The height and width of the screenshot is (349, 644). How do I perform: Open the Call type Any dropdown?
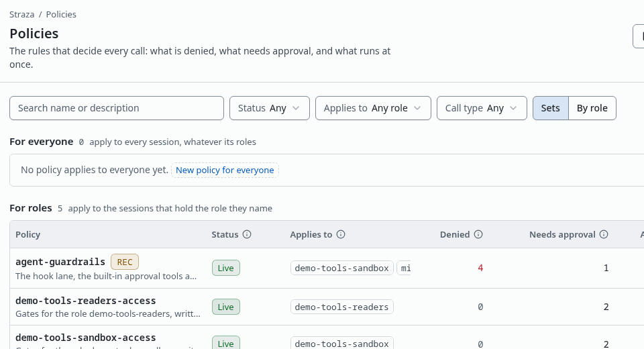point(482,108)
